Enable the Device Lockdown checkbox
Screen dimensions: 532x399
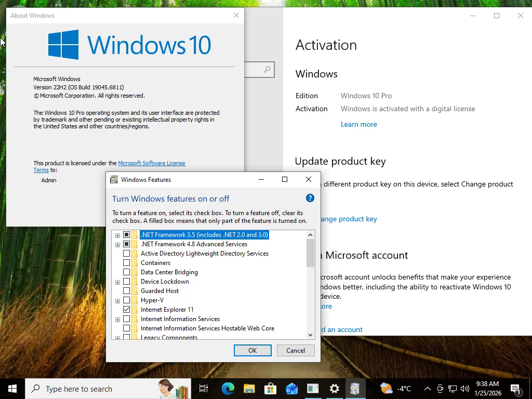click(126, 281)
